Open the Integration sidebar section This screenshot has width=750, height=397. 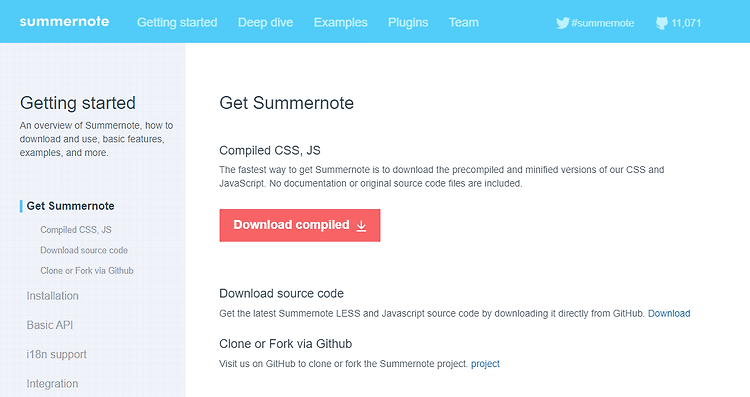point(52,384)
